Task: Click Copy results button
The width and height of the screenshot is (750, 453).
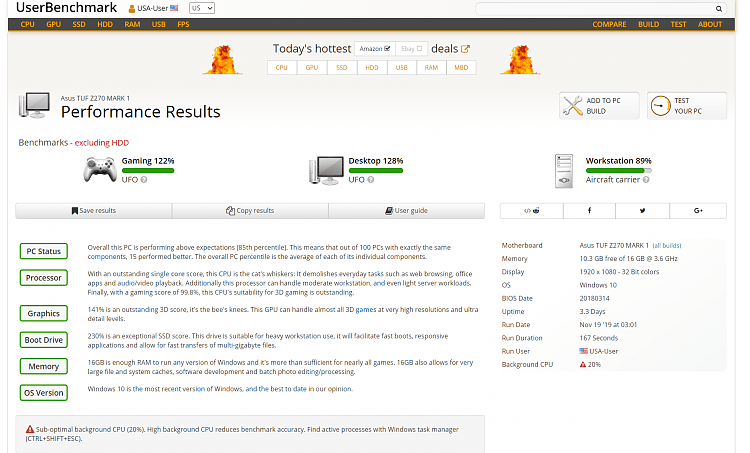Action: (x=250, y=211)
